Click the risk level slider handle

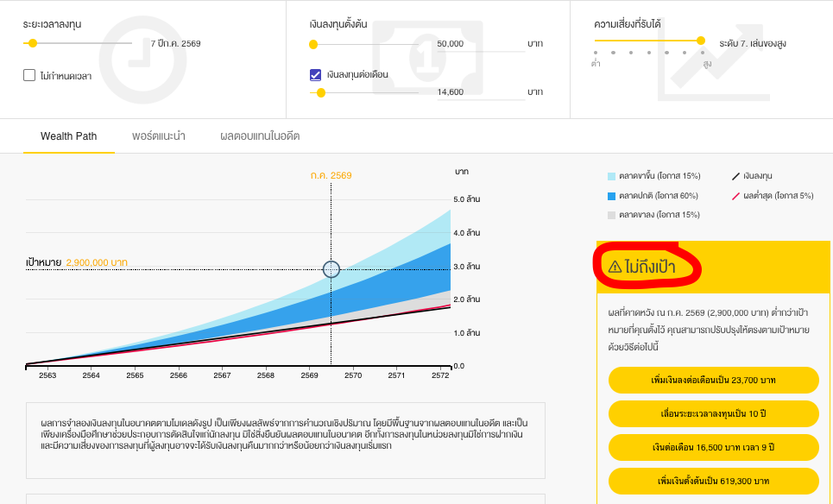701,41
